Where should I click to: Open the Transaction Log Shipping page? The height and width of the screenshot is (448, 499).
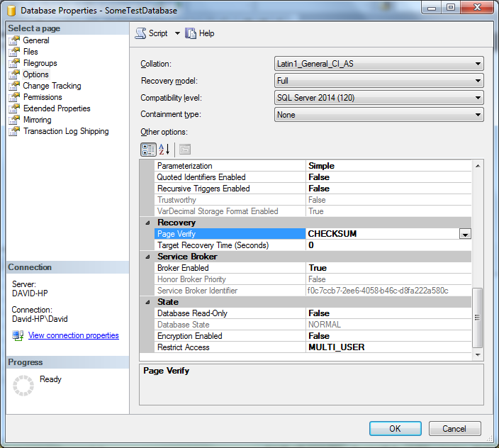(66, 131)
